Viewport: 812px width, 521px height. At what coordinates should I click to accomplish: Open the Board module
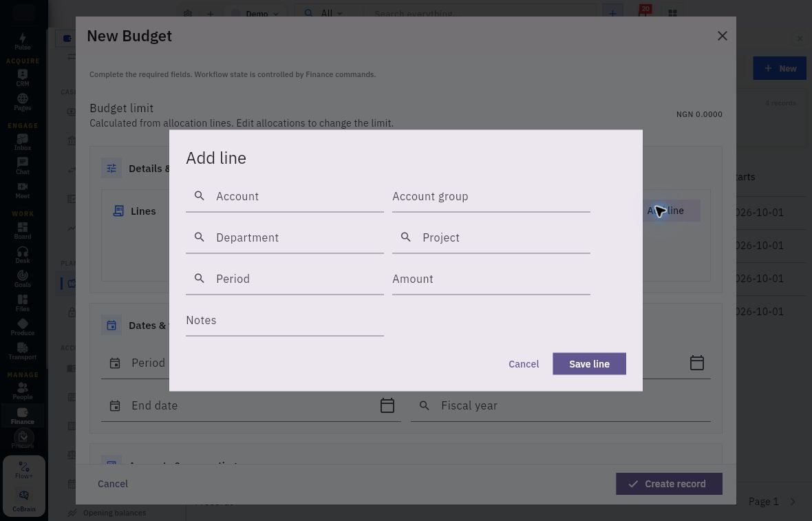(22, 231)
